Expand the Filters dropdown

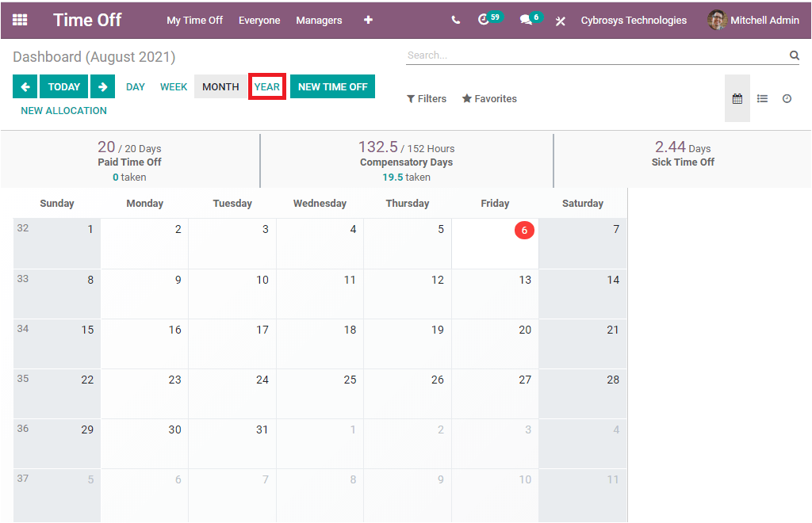tap(427, 99)
